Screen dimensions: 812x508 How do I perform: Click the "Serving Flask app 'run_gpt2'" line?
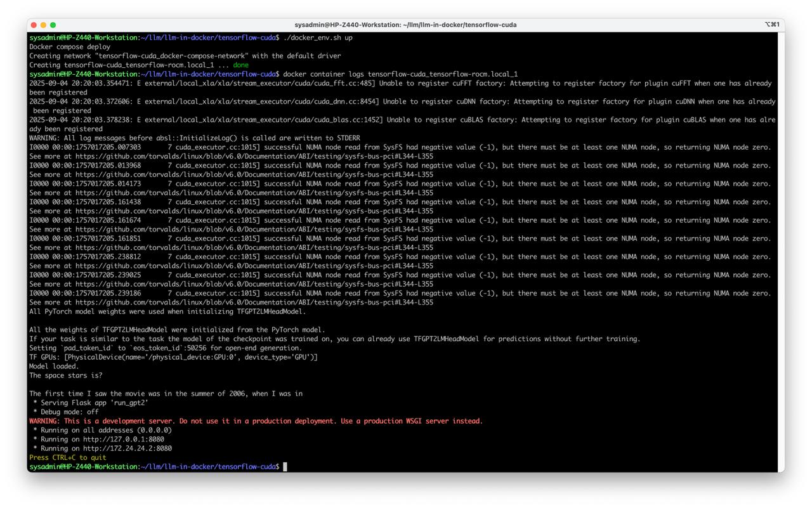coord(91,403)
